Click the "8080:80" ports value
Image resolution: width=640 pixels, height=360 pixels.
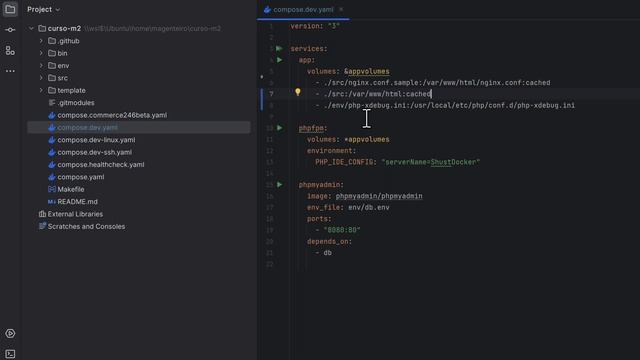click(342, 230)
